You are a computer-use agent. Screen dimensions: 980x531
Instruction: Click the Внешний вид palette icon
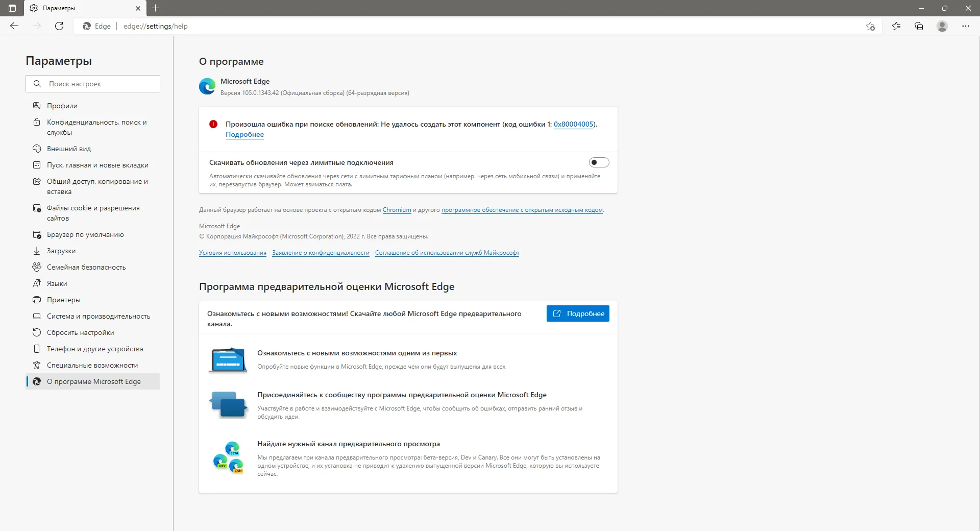click(37, 149)
